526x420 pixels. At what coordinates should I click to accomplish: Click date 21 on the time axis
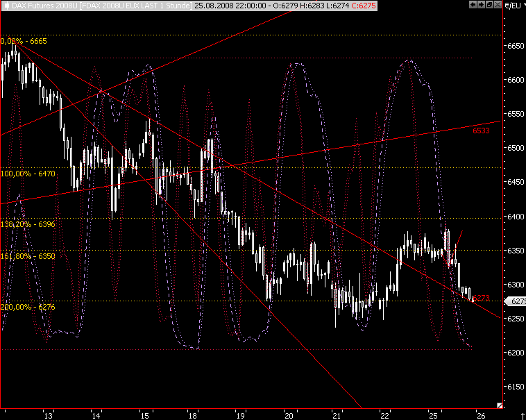337,416
